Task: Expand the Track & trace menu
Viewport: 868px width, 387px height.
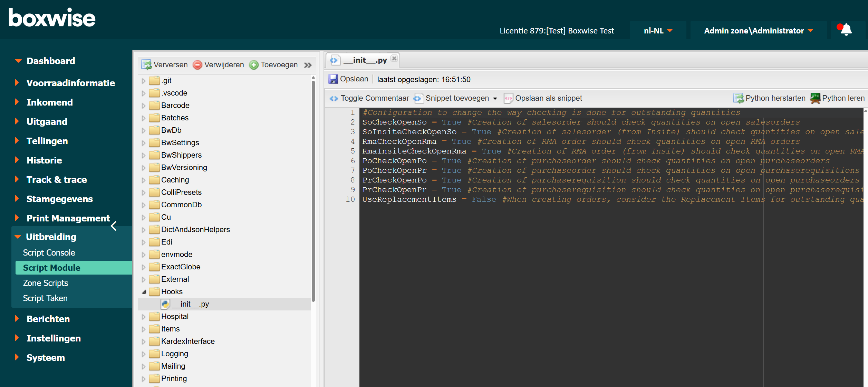Action: click(56, 180)
